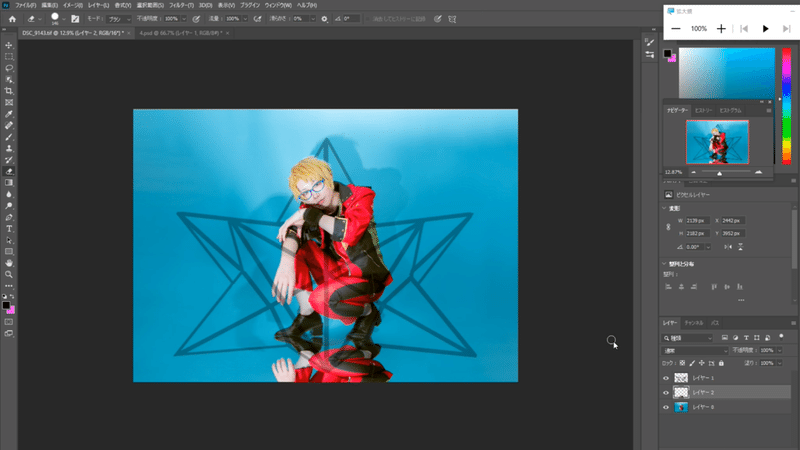
Task: Open the フィルター menu
Action: [x=181, y=5]
